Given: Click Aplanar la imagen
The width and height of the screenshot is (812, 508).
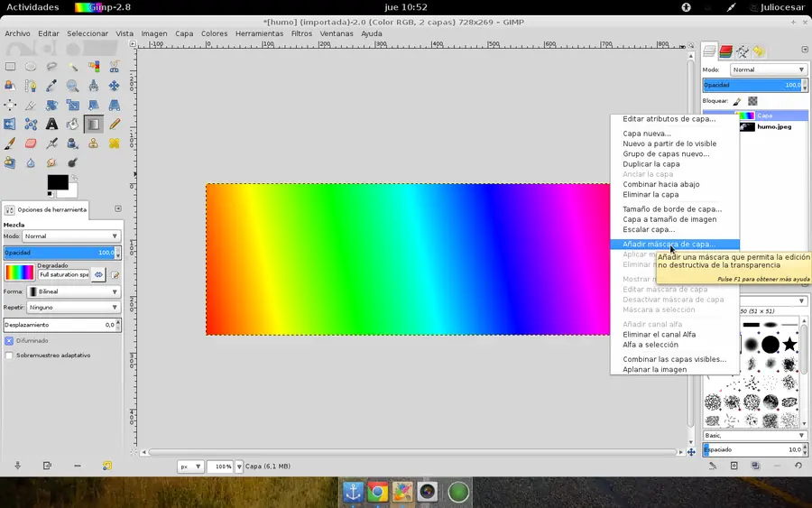Looking at the screenshot, I should coord(654,369).
